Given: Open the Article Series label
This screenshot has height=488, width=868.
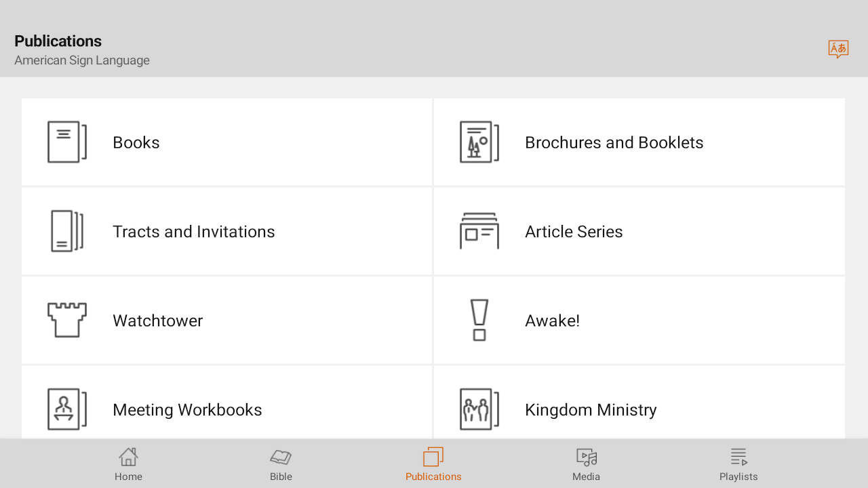Looking at the screenshot, I should tap(573, 232).
